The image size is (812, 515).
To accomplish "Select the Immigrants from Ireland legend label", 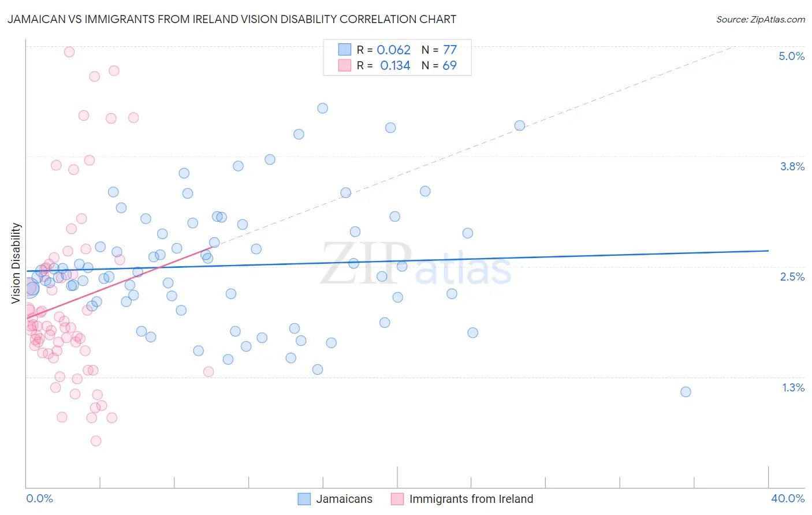I will click(x=471, y=499).
